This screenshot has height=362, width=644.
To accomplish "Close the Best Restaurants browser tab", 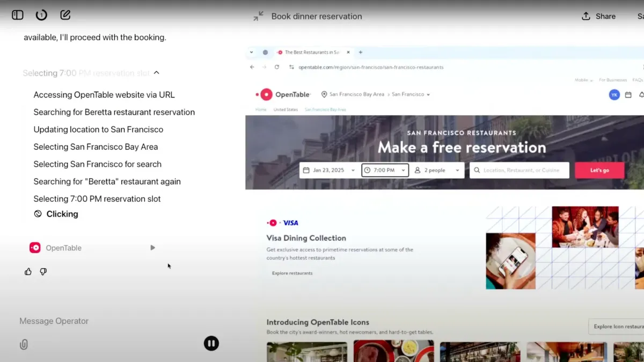I will [x=348, y=52].
